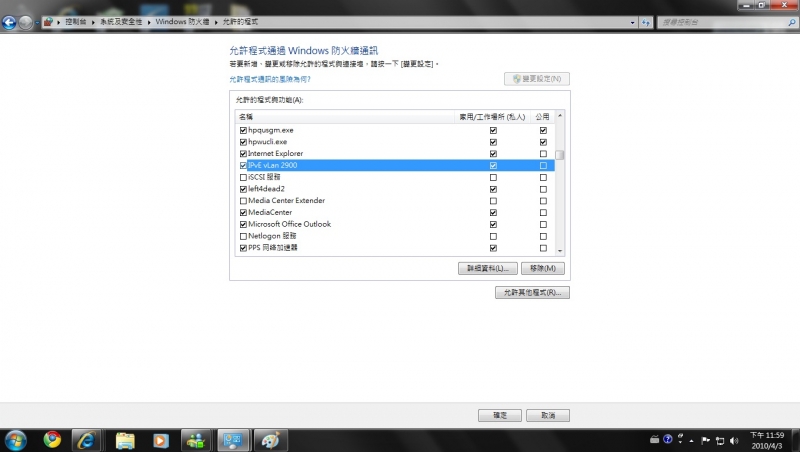Select the Internet Explorer row name

coord(276,154)
